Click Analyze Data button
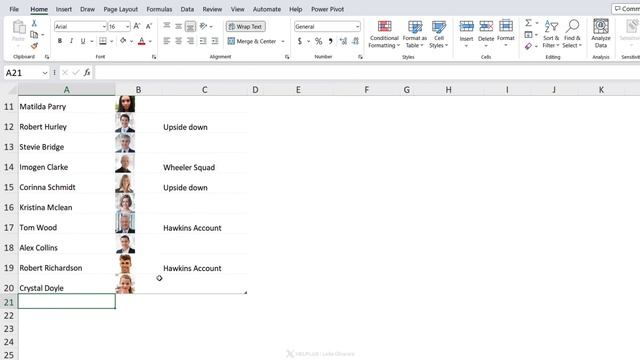Image resolution: width=640 pixels, height=360 pixels. (x=601, y=34)
